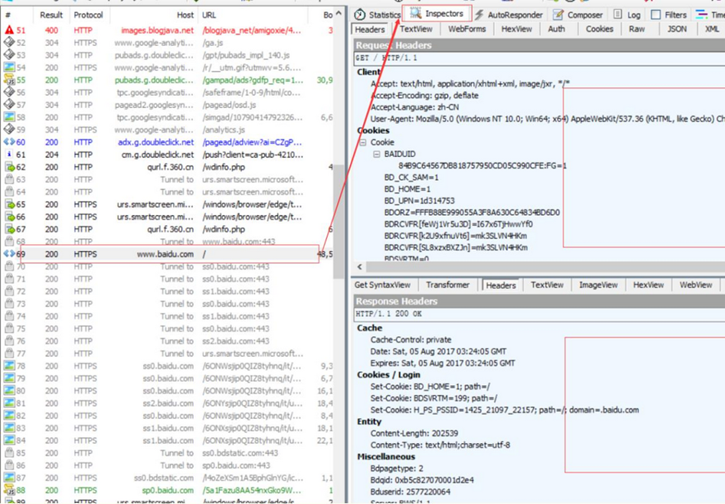Click the request headers horizontal scrollbar left arrow

[x=361, y=267]
